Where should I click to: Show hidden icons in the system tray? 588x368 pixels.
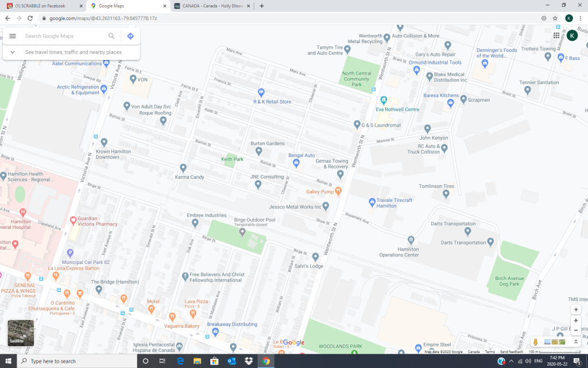pos(511,361)
